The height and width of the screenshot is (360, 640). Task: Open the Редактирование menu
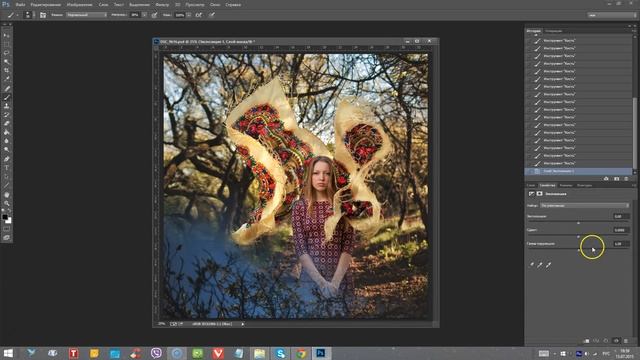(x=46, y=4)
